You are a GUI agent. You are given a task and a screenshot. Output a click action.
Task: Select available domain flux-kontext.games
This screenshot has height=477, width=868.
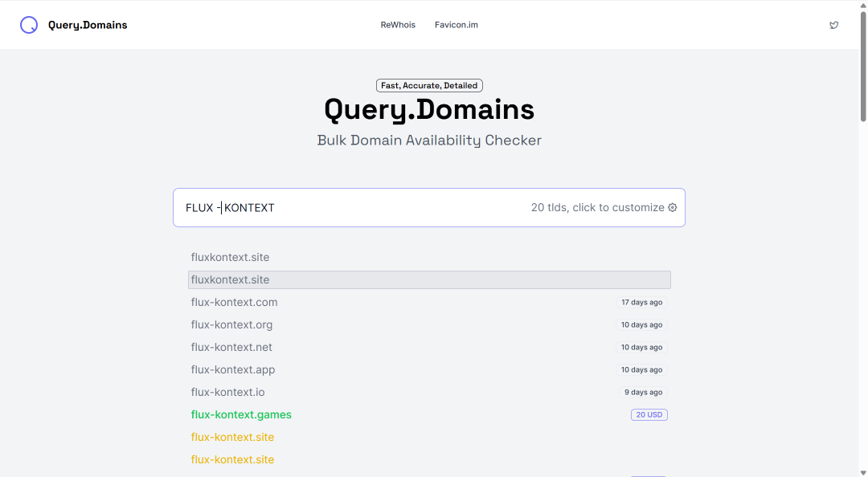(241, 414)
